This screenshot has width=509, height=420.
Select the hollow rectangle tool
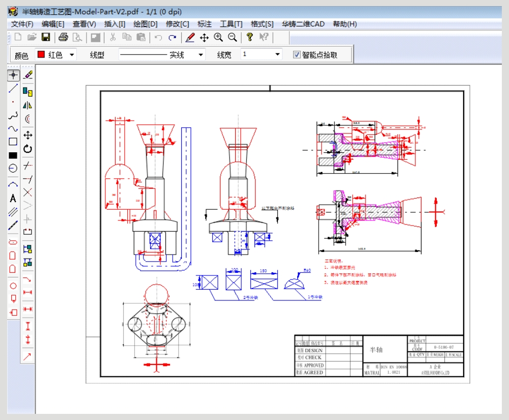click(x=13, y=142)
